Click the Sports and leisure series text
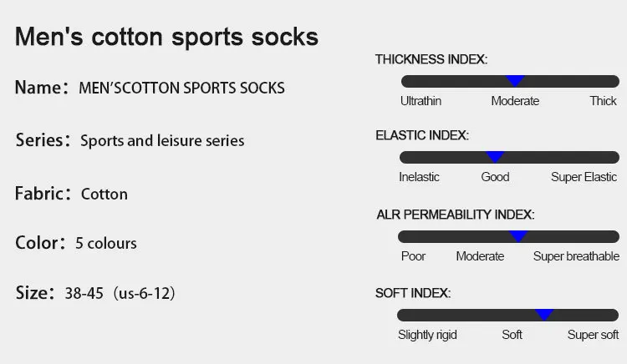The image size is (627, 364). pos(162,140)
